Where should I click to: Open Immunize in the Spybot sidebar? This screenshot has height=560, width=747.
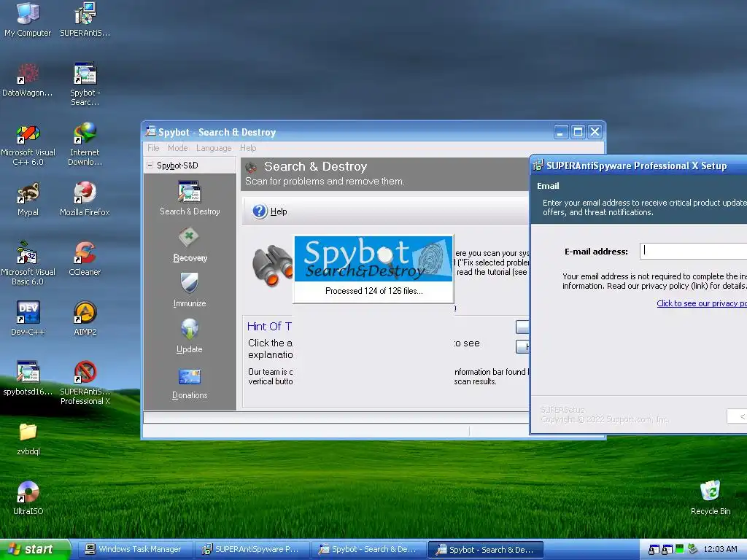click(x=190, y=290)
